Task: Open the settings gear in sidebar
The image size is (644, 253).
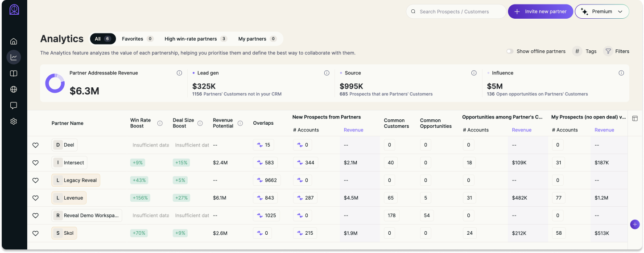Action: coord(14,121)
